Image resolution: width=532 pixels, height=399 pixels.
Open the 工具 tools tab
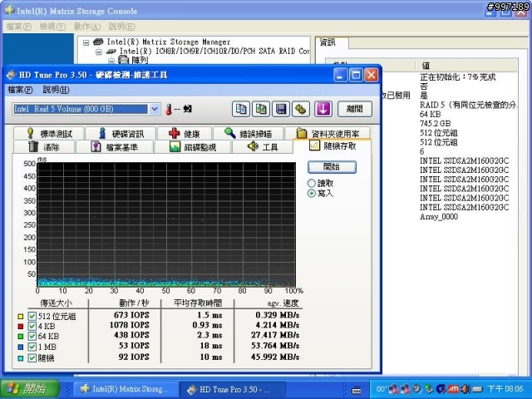pos(263,147)
